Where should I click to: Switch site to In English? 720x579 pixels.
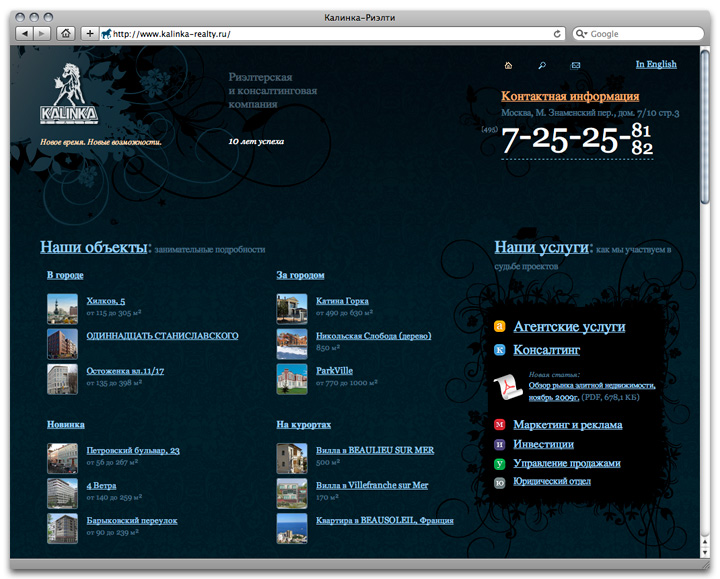656,64
